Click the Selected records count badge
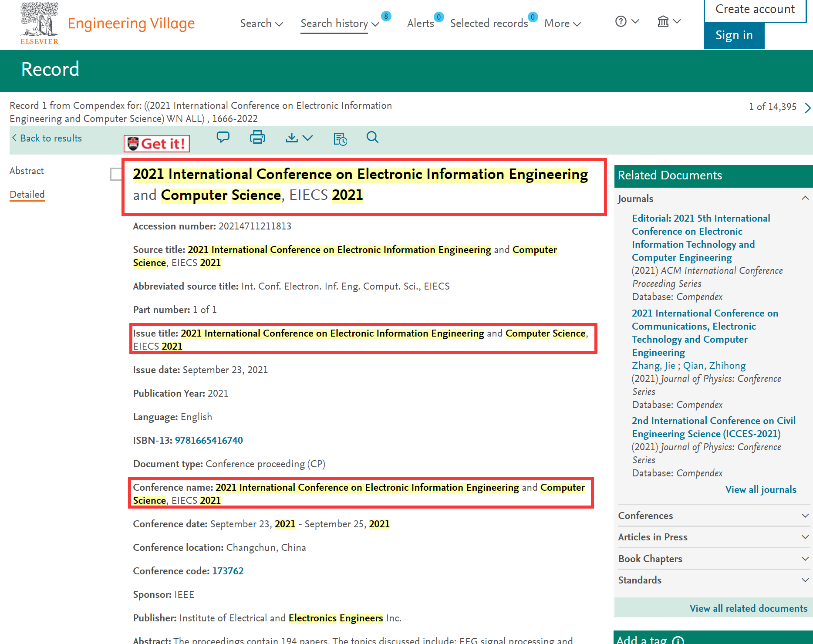This screenshot has width=813, height=644. coord(533,17)
